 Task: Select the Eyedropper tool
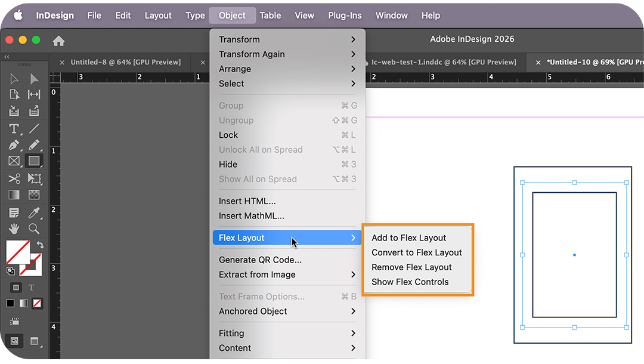[x=34, y=212]
